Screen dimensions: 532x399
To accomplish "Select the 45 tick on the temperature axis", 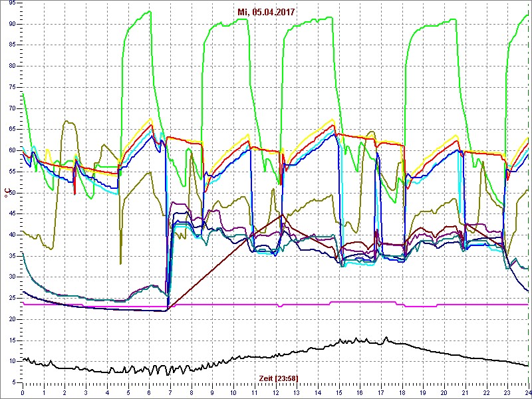I will (13, 213).
